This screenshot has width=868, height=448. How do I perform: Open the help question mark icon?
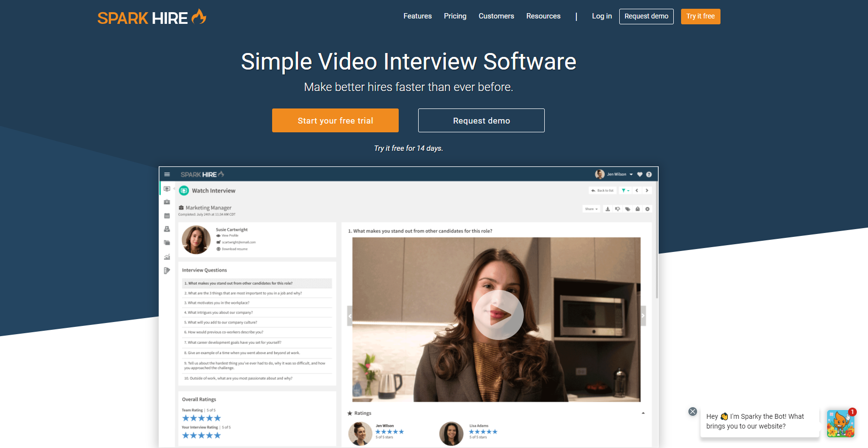[x=649, y=174]
